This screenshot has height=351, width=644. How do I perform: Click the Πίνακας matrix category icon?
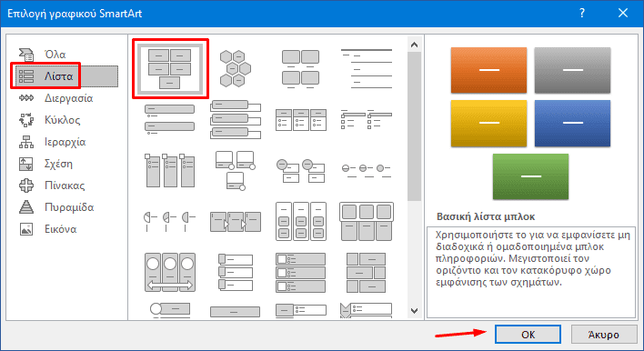[26, 186]
